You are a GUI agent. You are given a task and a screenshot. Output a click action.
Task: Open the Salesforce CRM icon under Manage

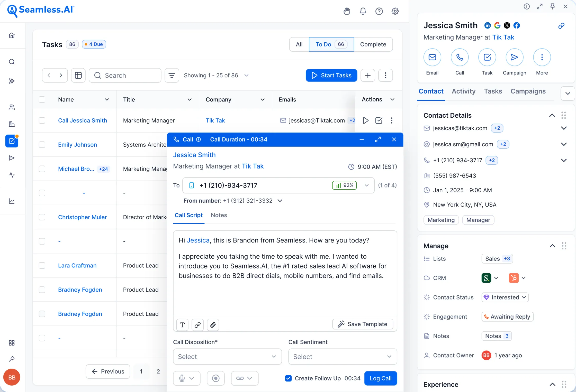coord(487,278)
